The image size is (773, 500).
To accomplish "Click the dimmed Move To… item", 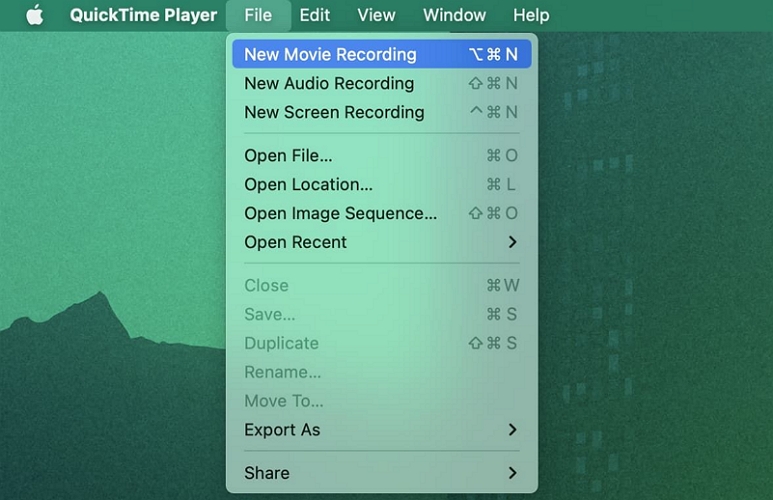I will point(382,401).
